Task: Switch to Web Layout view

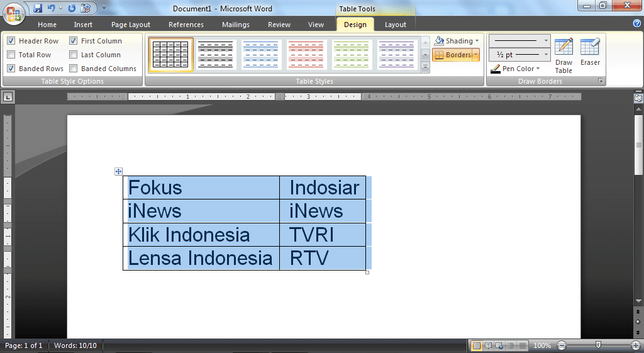Action: [x=499, y=345]
